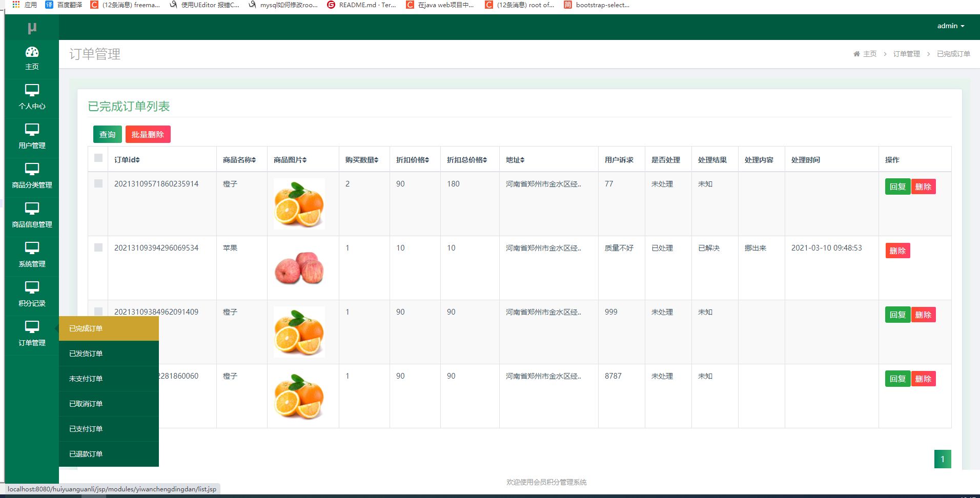Select 未支付订单 submenu item
Screen dimensions: 980x498
[109, 379]
